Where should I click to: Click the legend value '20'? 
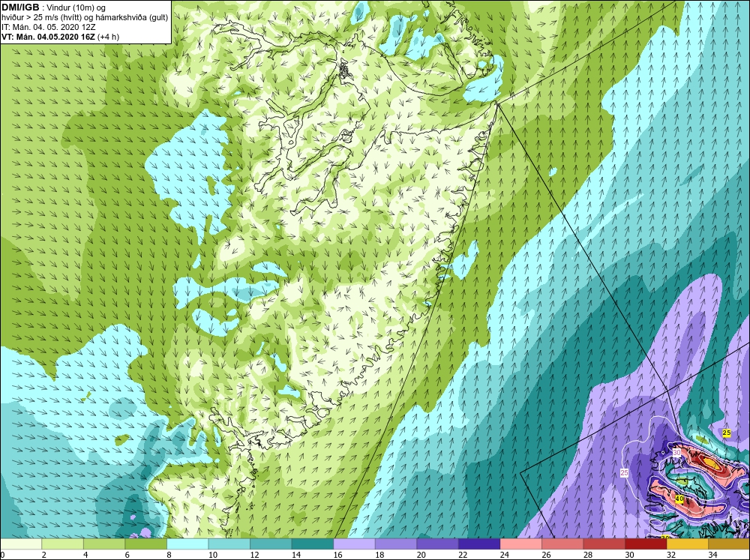pos(421,555)
